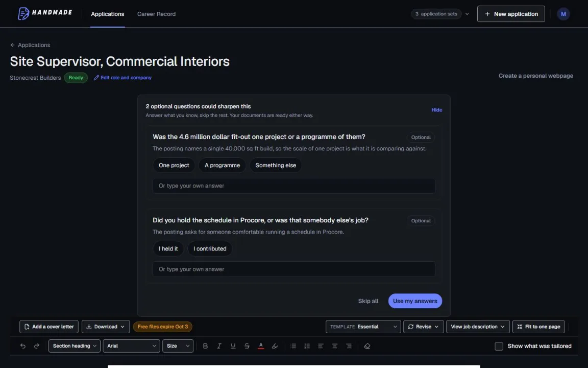
Task: Choose the One project answer chip
Action: click(x=174, y=165)
